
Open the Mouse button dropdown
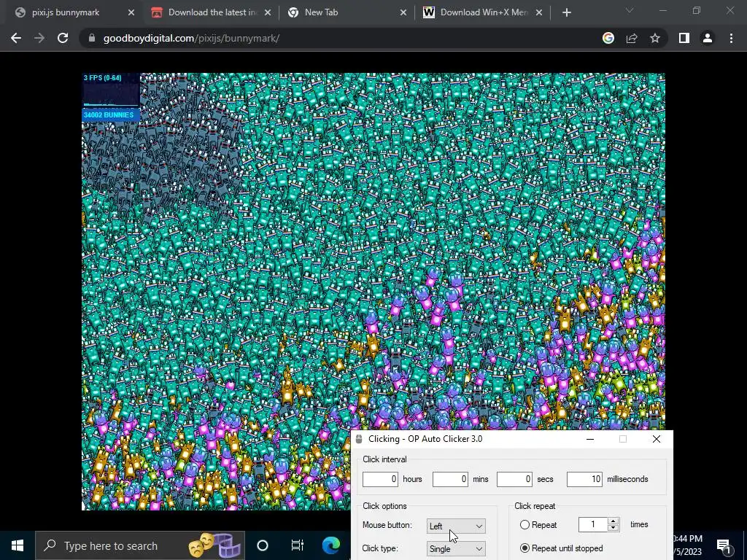coord(456,526)
